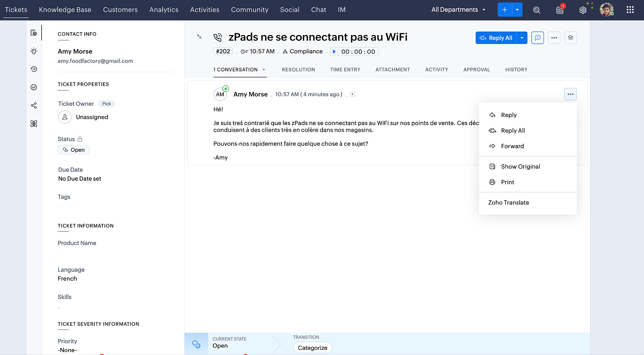The width and height of the screenshot is (644, 355).
Task: Start the ticket timer play button
Action: (x=334, y=51)
